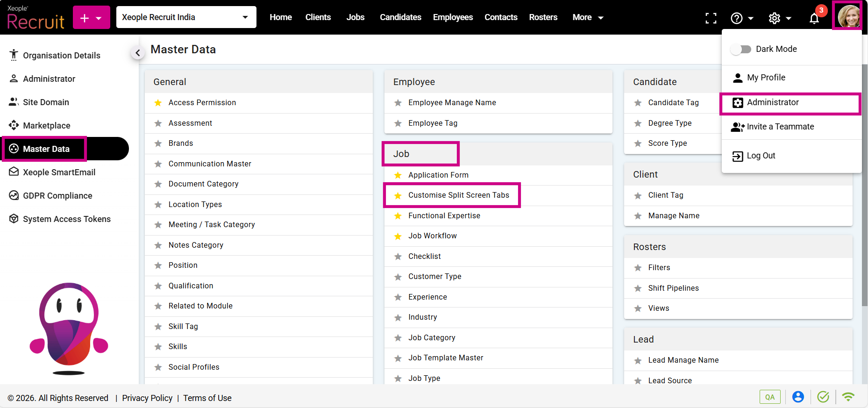The height and width of the screenshot is (408, 868).
Task: Click the user profile avatar photo
Action: coord(847,16)
